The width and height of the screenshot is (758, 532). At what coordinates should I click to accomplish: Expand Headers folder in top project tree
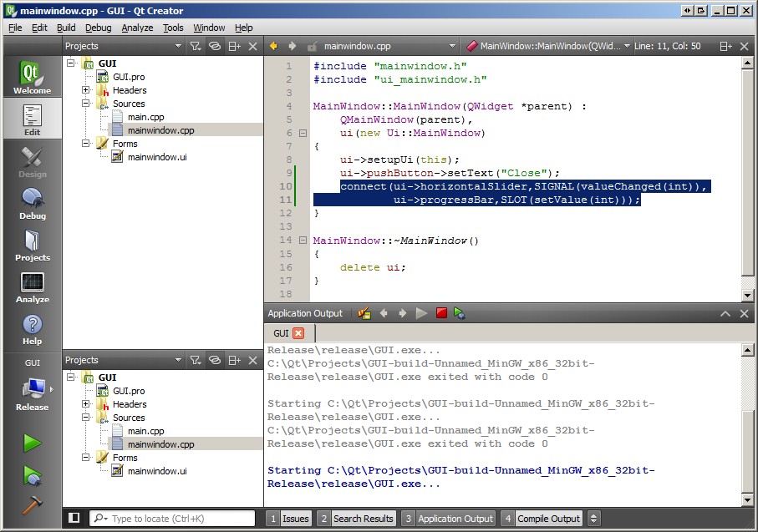[85, 90]
